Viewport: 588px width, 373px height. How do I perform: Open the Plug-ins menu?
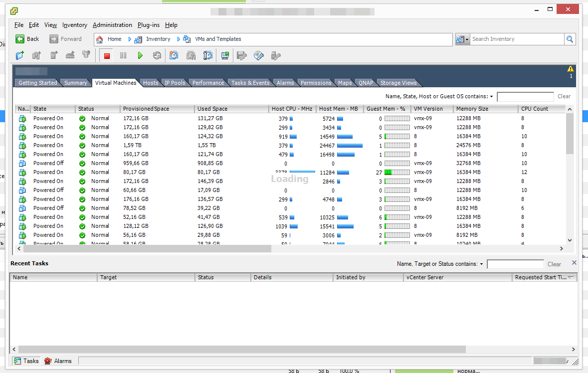coord(149,25)
